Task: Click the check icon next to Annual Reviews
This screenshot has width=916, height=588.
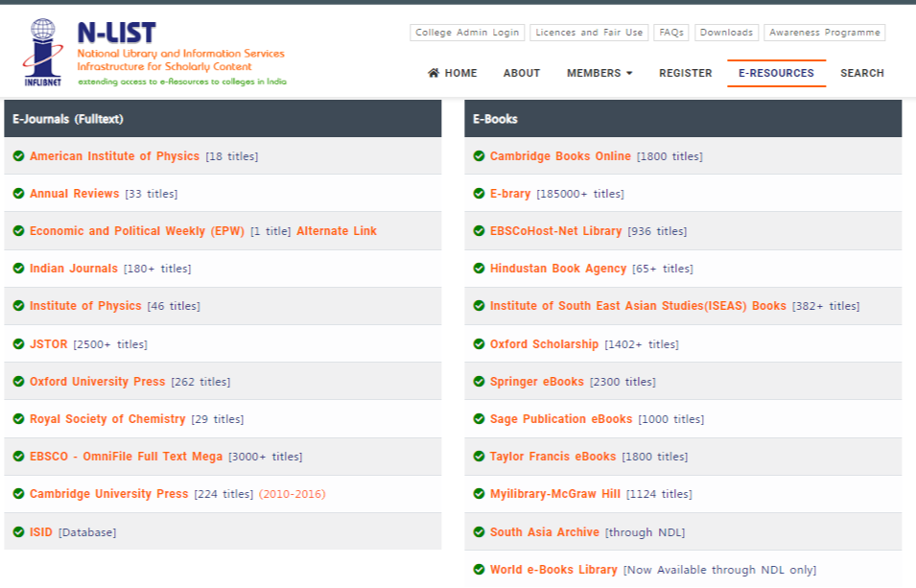Action: (x=18, y=194)
